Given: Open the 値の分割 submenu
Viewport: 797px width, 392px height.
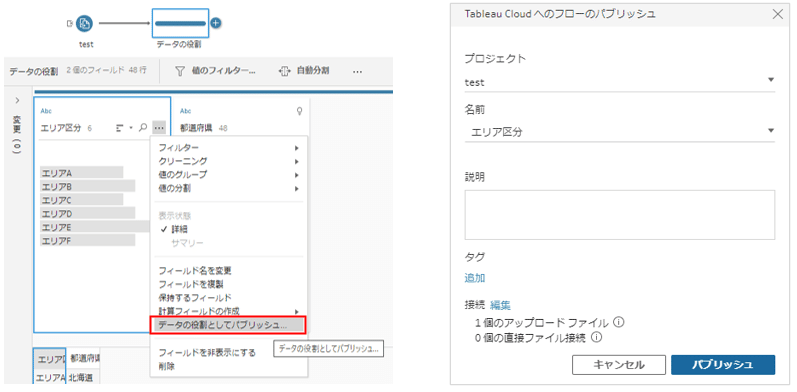Looking at the screenshot, I should [x=229, y=188].
